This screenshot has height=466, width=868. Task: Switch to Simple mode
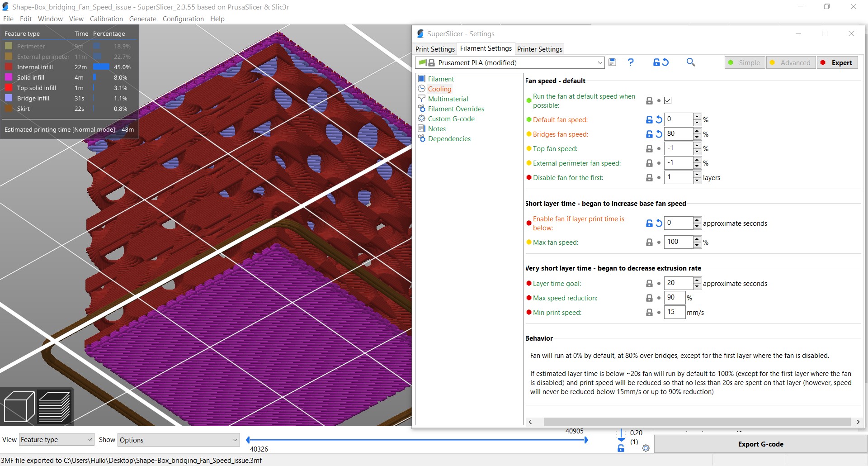745,63
